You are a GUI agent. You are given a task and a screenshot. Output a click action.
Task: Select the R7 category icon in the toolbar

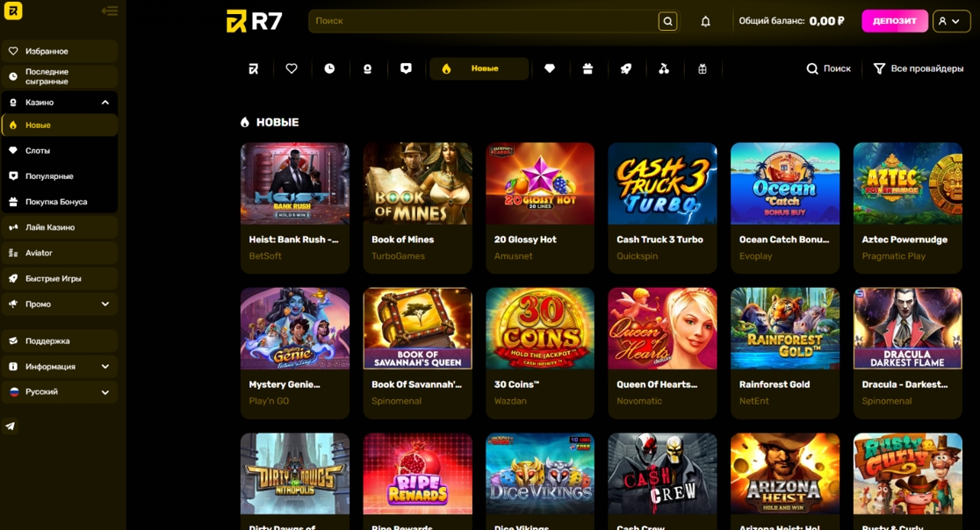click(x=253, y=68)
